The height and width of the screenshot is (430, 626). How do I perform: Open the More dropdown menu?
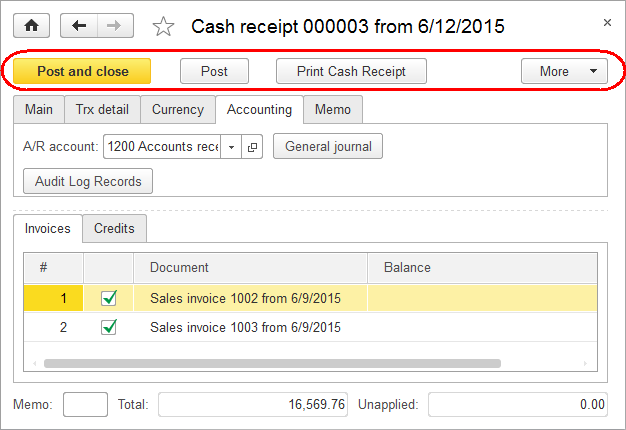pos(564,71)
